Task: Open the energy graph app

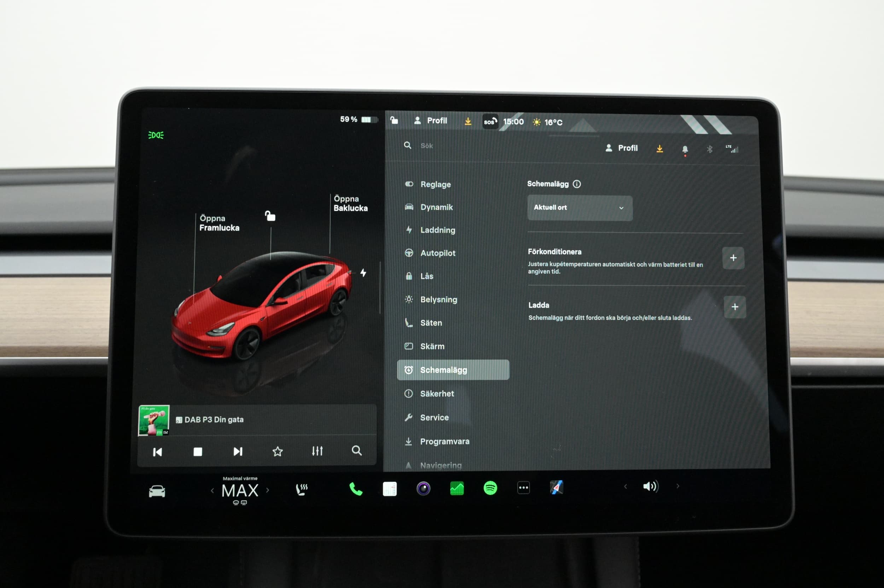Action: tap(457, 488)
